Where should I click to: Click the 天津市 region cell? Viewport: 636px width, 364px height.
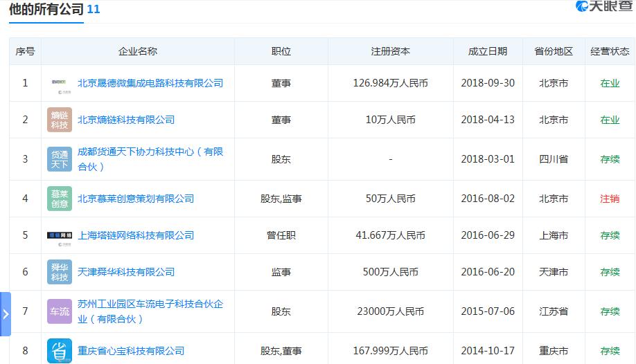coord(554,271)
